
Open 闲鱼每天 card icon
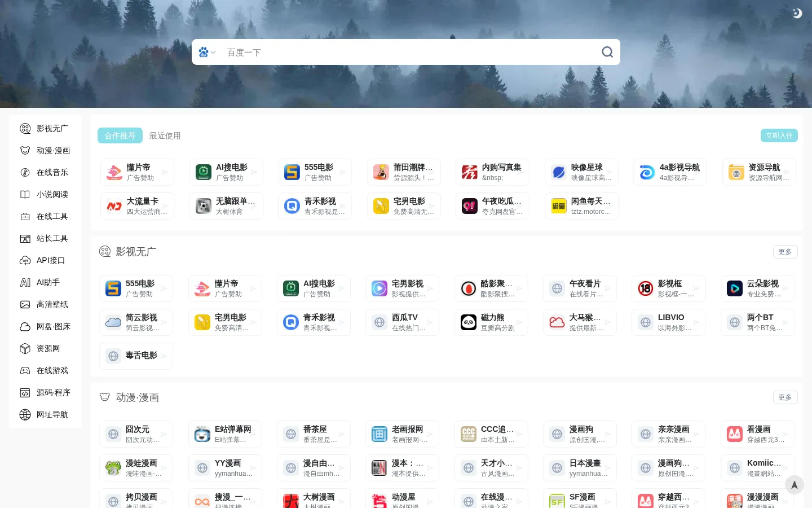pyautogui.click(x=559, y=206)
